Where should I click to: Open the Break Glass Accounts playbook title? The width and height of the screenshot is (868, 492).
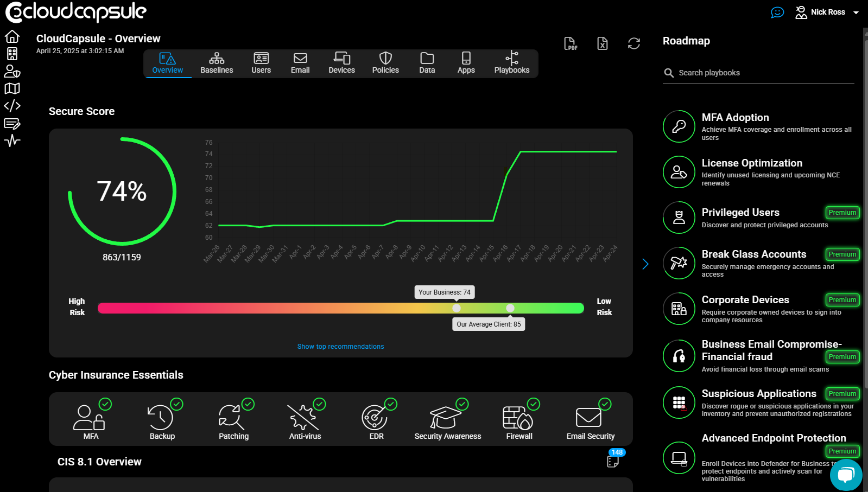coord(754,254)
